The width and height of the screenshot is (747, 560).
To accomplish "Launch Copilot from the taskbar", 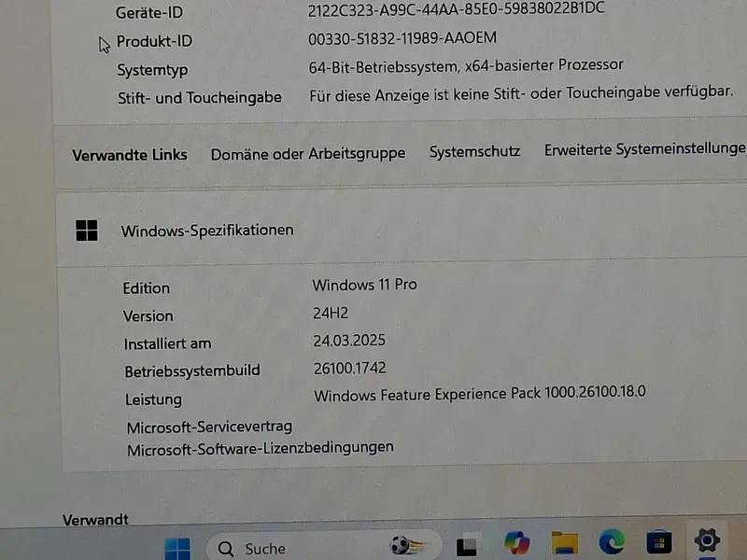I will coord(517,543).
